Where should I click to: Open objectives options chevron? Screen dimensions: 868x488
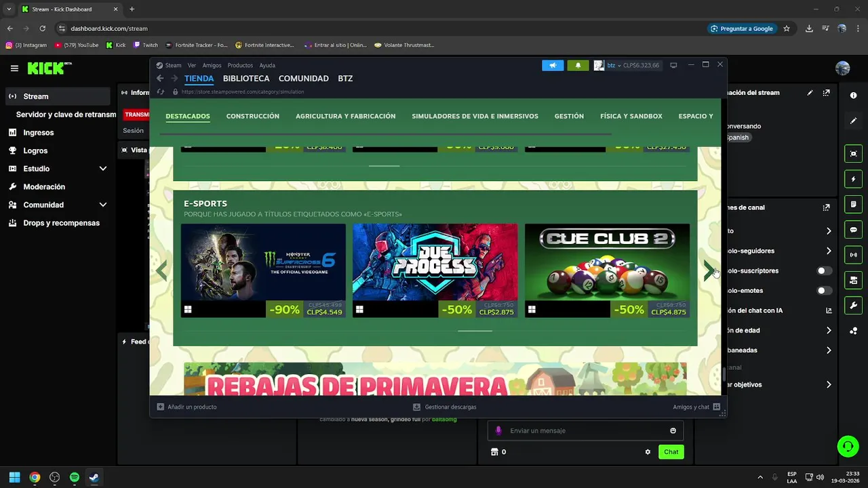tap(829, 385)
